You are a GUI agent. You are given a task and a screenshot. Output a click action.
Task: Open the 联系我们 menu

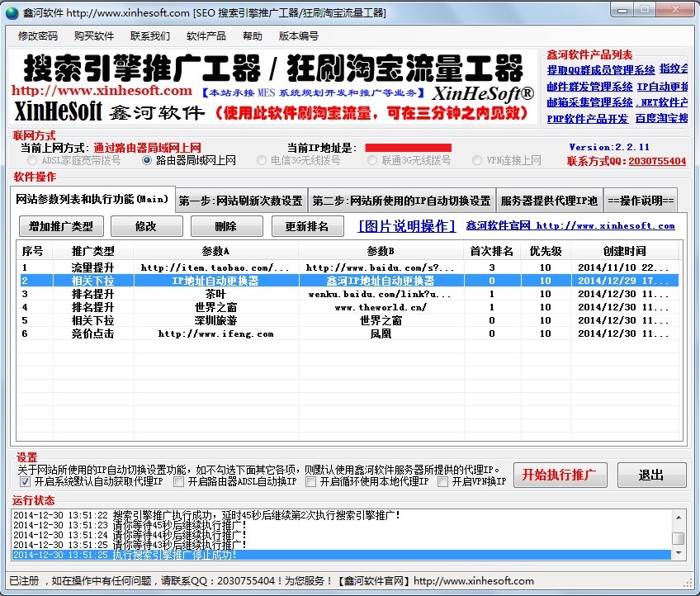click(150, 36)
